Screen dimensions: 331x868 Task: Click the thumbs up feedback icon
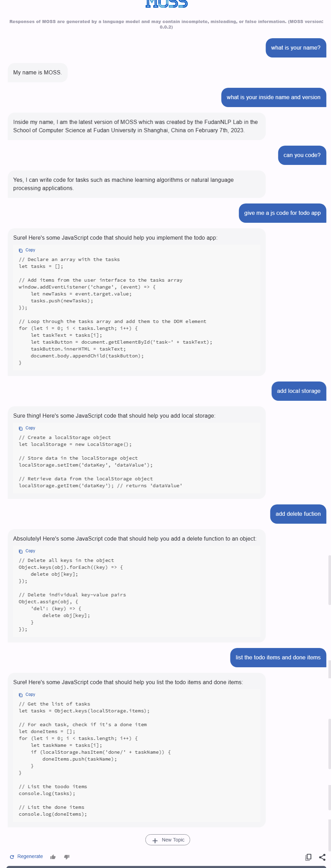(x=53, y=856)
